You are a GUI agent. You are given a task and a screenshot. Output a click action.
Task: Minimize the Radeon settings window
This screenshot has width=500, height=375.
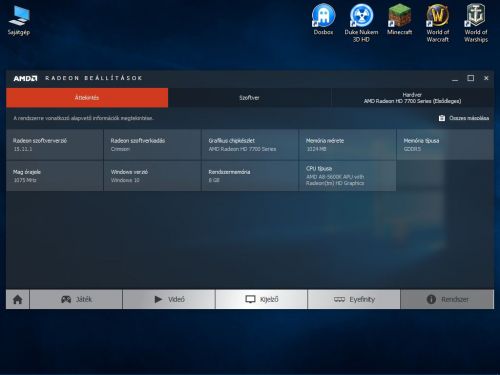pyautogui.click(x=455, y=78)
